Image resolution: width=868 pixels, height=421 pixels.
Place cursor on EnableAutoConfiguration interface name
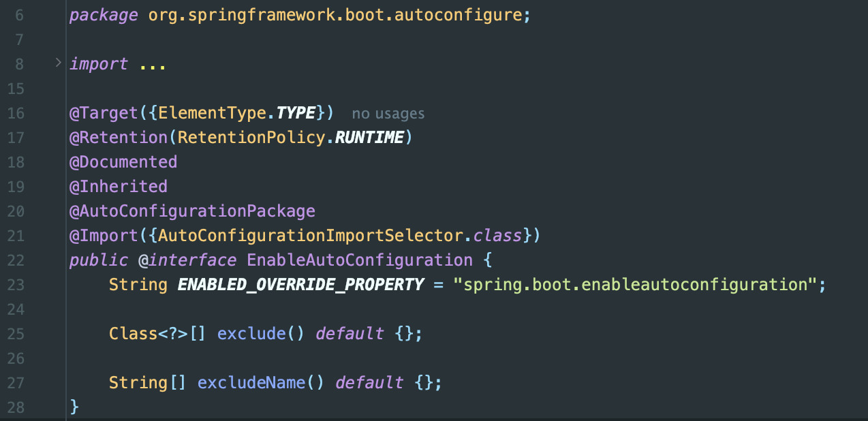tap(359, 260)
